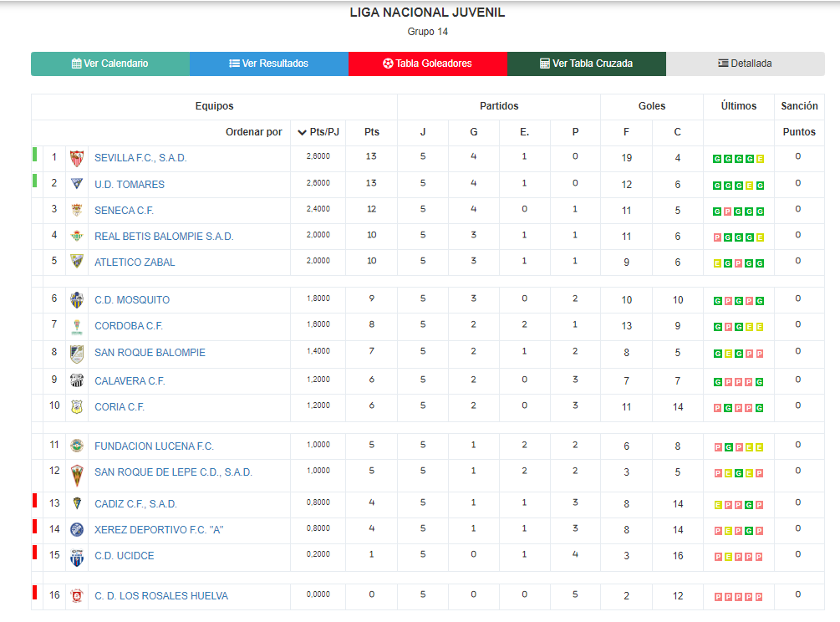Click the Los Rosales Huelva crest icon

tap(77, 596)
